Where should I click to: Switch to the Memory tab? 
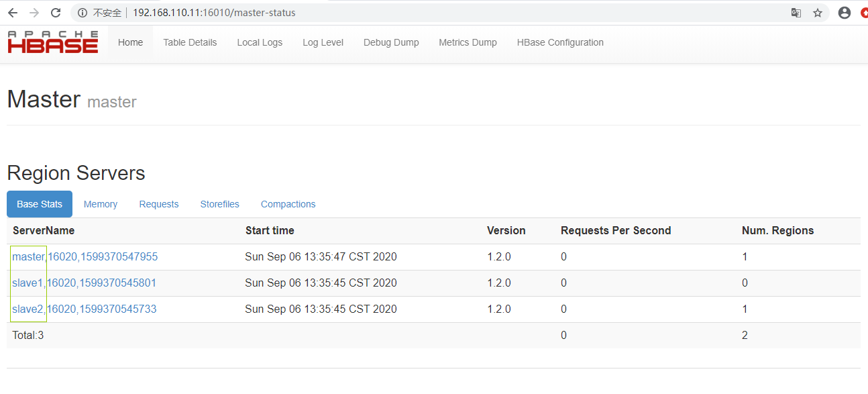101,204
